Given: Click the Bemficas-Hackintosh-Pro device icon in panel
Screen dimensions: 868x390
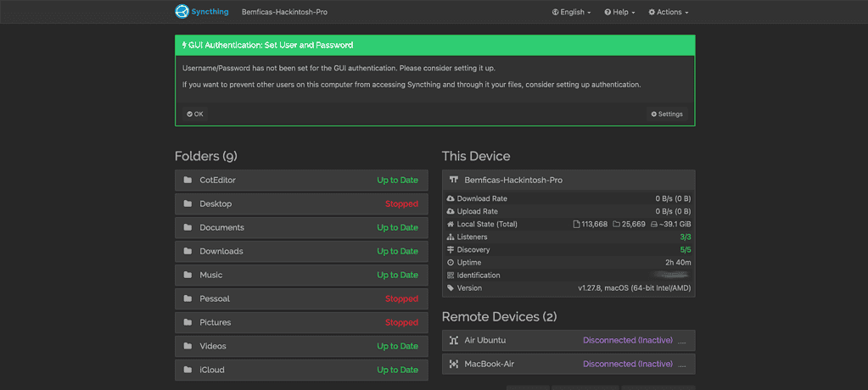Looking at the screenshot, I should click(454, 181).
